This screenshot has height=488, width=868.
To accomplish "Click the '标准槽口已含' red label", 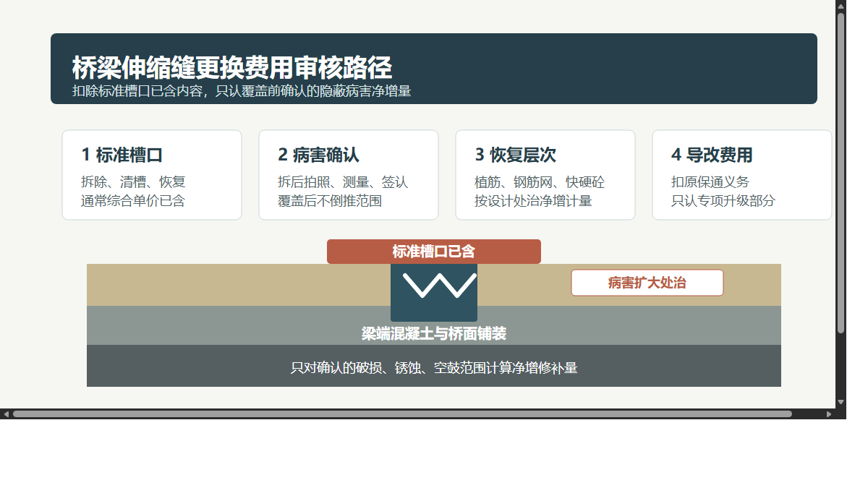I will pyautogui.click(x=434, y=252).
